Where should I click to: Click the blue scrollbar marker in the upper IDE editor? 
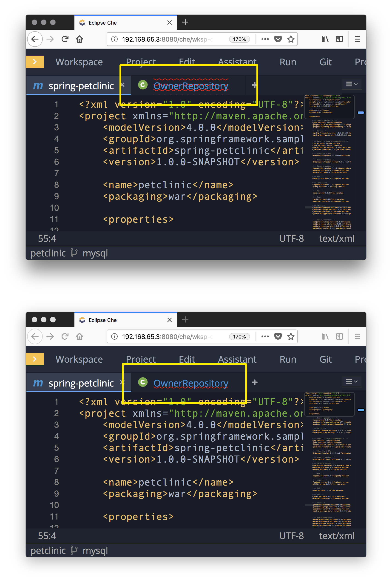click(x=361, y=113)
